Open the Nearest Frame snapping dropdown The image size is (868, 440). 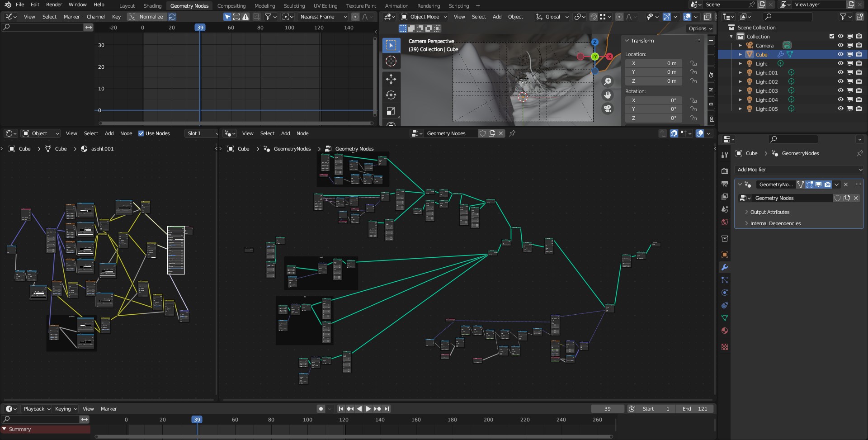(324, 17)
